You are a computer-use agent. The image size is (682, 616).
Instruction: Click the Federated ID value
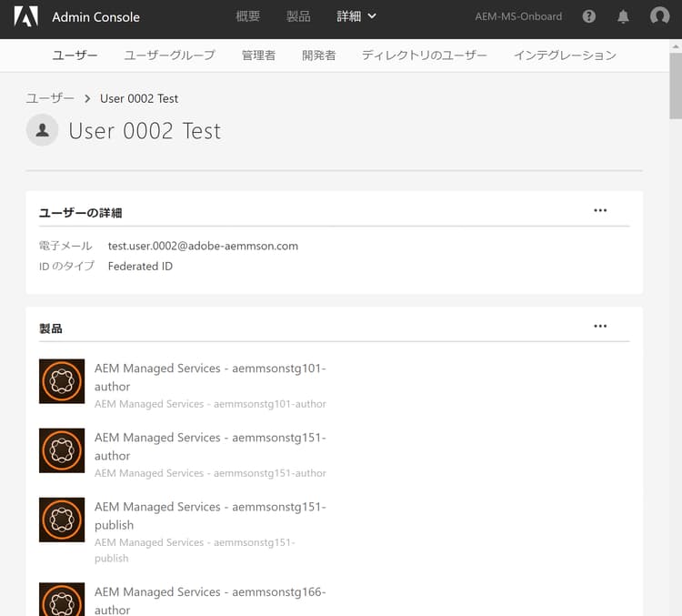pyautogui.click(x=140, y=266)
